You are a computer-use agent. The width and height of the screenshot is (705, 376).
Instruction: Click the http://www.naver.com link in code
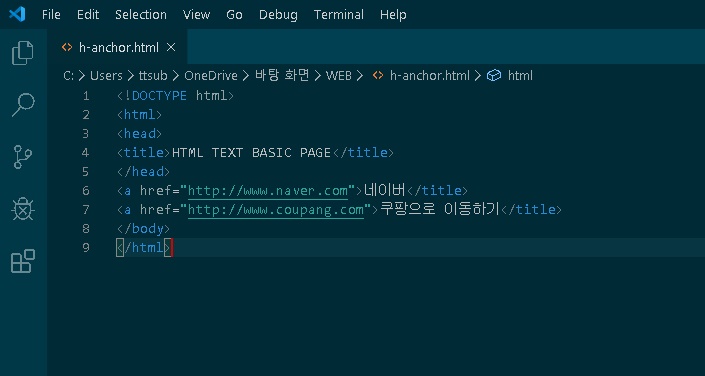(268, 191)
